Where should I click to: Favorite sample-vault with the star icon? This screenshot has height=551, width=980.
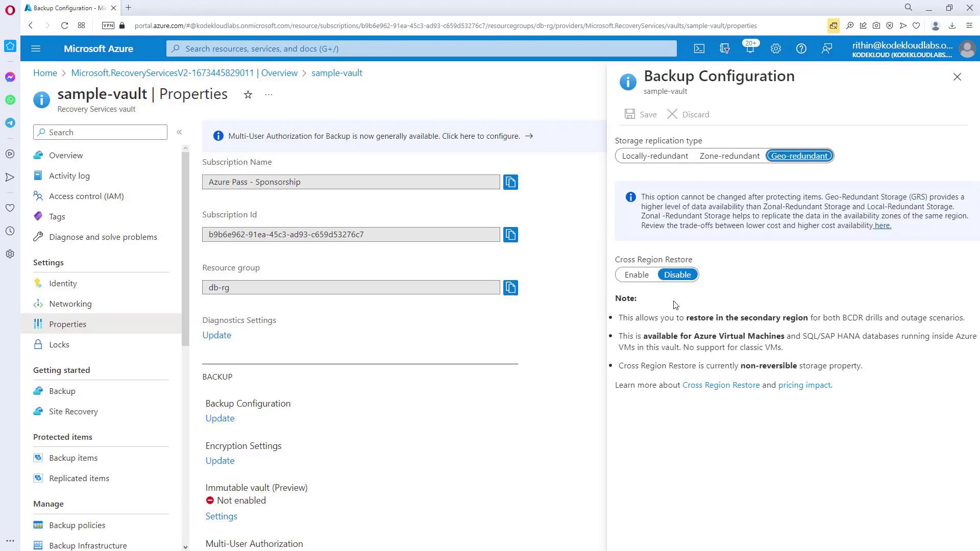(x=248, y=95)
